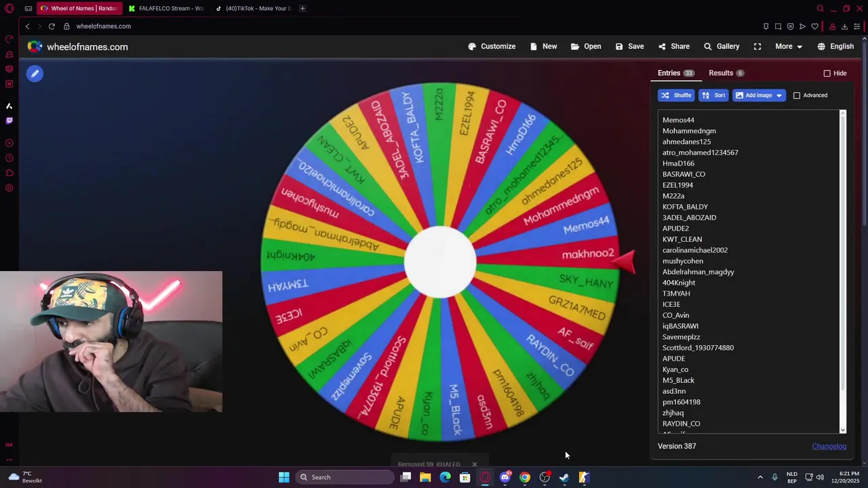Click Open in the top toolbar
Image resolution: width=868 pixels, height=488 pixels.
pos(586,46)
